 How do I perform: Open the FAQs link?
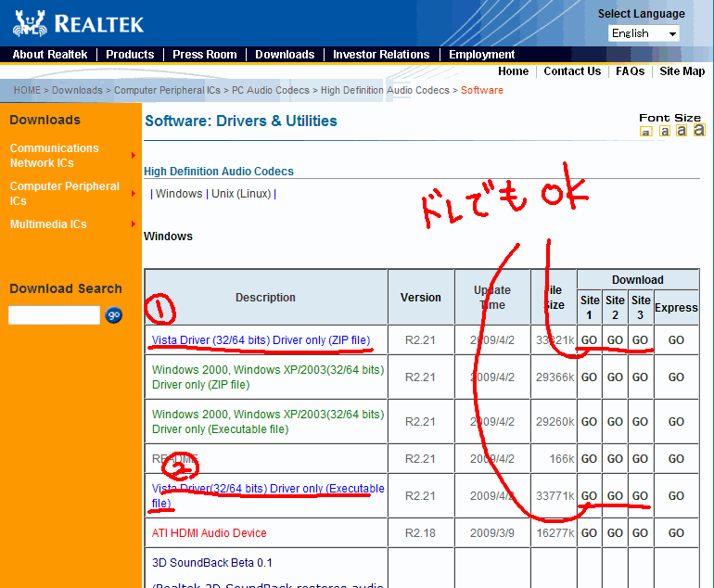pos(631,71)
